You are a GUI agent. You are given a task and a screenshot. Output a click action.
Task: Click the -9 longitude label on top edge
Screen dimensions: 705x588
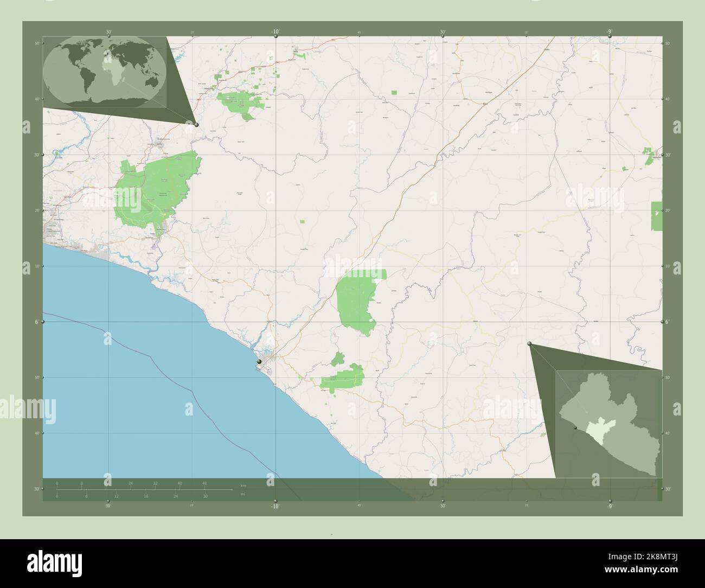tap(610, 32)
